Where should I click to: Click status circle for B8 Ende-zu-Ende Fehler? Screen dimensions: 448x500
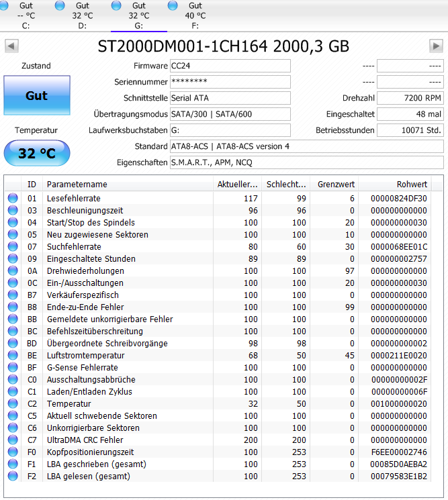click(13, 307)
